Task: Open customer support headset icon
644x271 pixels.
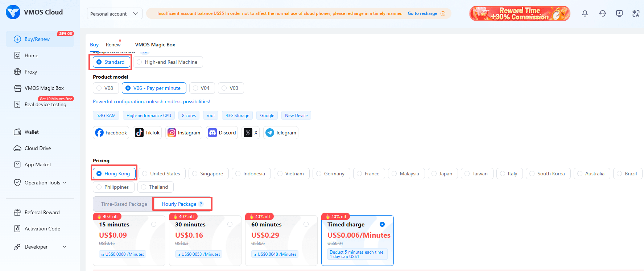Action: pos(602,13)
